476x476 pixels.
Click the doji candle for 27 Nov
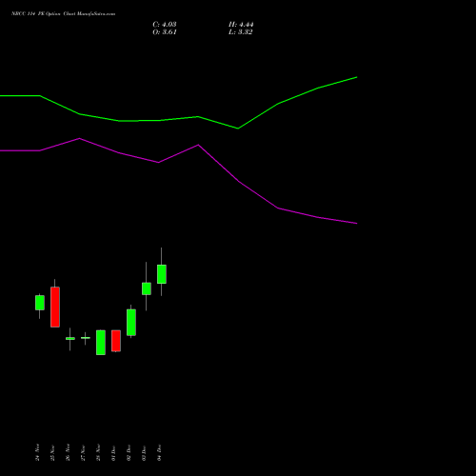pyautogui.click(x=86, y=338)
